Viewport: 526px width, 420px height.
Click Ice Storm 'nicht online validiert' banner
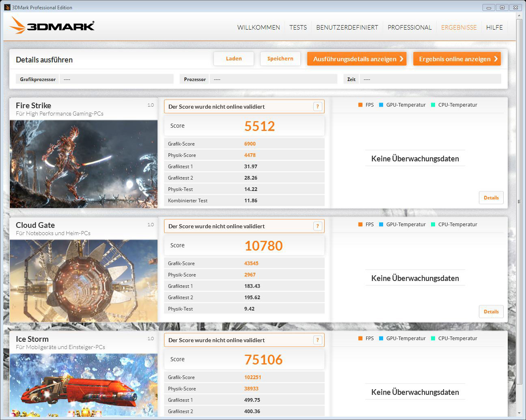[x=244, y=340]
